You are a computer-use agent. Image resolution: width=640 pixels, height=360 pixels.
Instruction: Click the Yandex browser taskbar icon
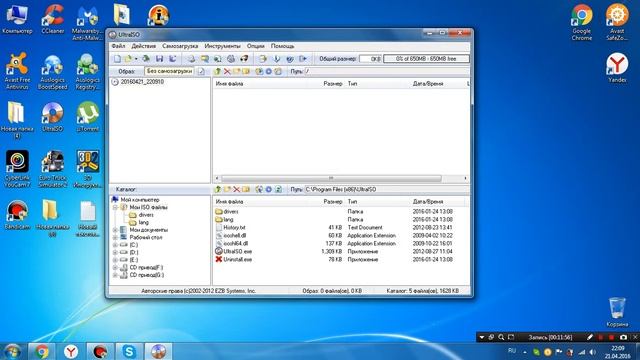click(x=71, y=351)
